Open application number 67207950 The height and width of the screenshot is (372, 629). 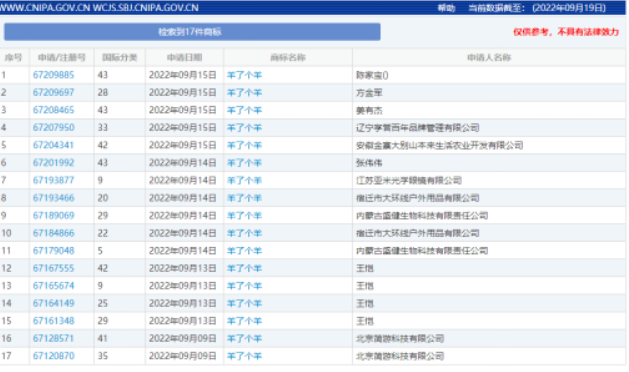pos(54,128)
